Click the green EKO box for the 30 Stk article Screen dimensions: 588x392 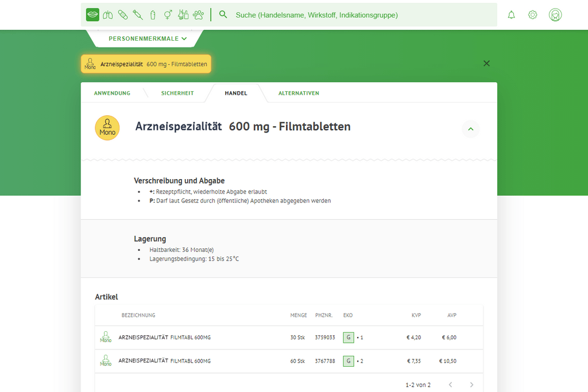pyautogui.click(x=348, y=337)
